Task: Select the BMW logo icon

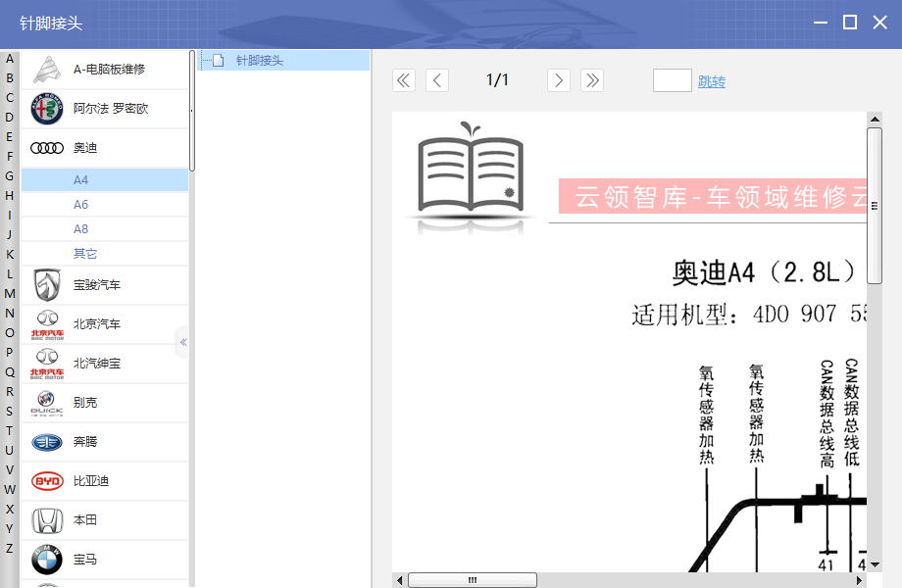Action: tap(47, 560)
